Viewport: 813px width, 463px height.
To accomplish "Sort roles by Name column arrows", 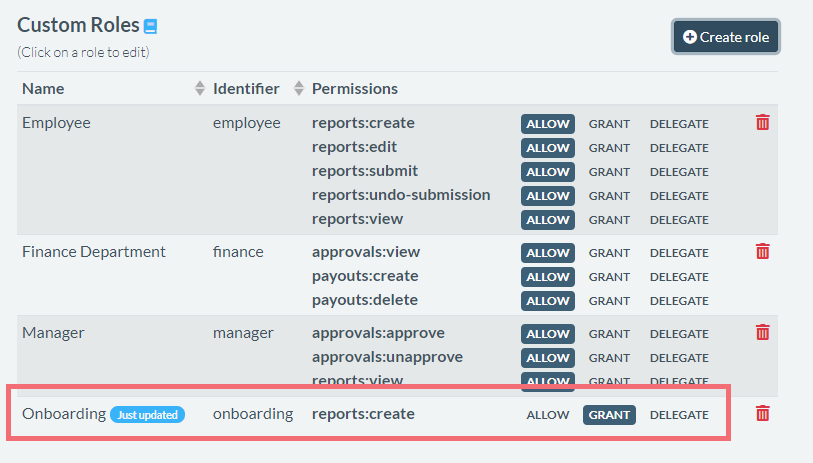I will point(199,89).
